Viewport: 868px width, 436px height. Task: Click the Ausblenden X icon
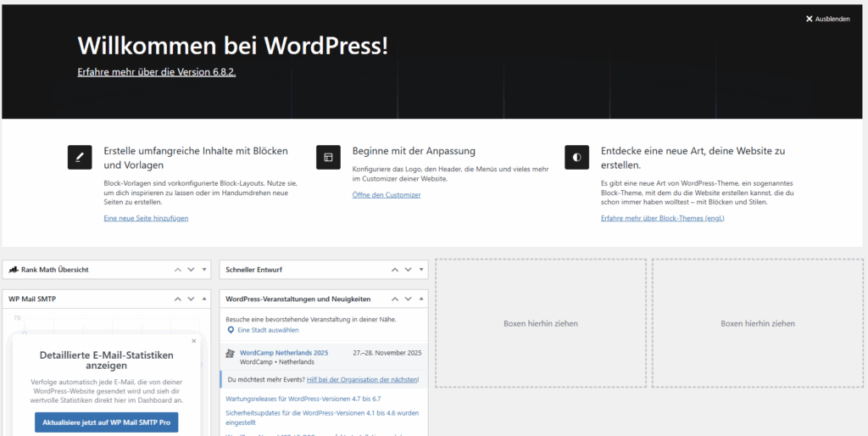click(x=809, y=19)
